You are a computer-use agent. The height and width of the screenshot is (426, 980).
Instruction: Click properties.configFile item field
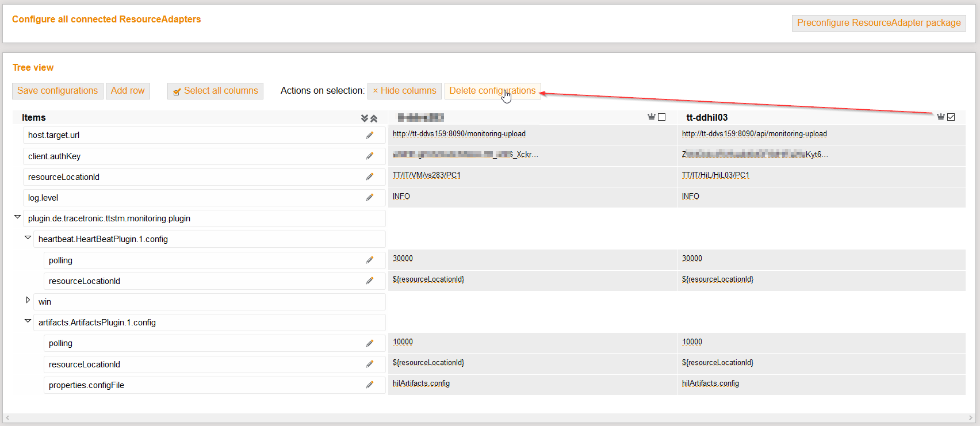tap(215, 385)
